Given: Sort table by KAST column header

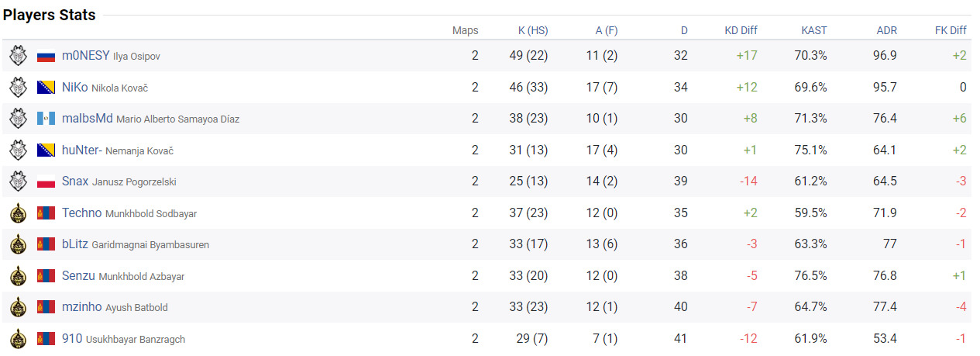Looking at the screenshot, I should click(813, 30).
